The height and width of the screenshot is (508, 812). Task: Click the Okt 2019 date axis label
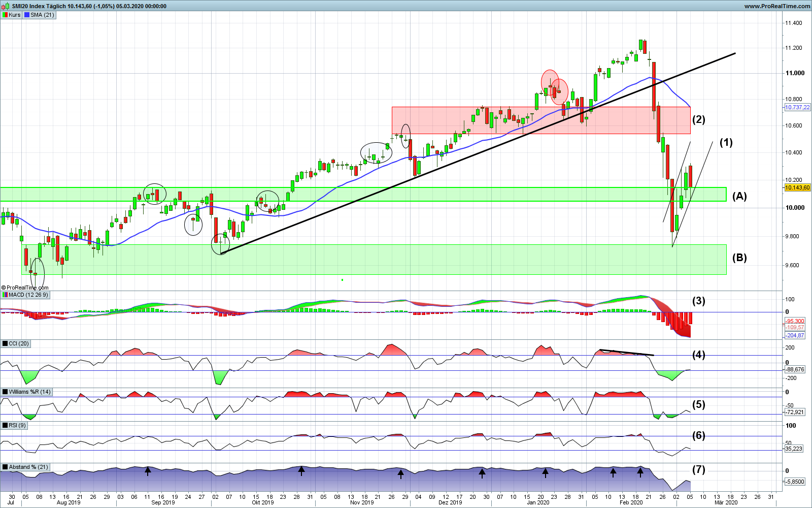point(263,502)
